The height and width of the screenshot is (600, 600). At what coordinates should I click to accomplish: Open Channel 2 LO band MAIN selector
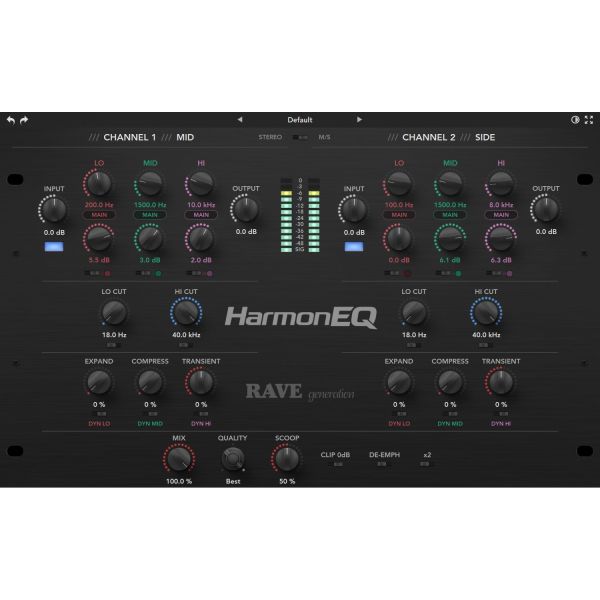click(x=399, y=215)
